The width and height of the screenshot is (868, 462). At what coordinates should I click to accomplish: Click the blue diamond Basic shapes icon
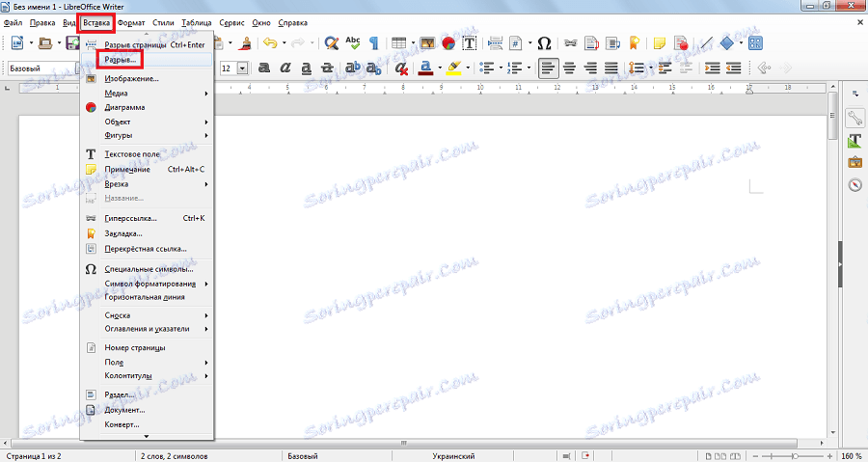[x=727, y=43]
